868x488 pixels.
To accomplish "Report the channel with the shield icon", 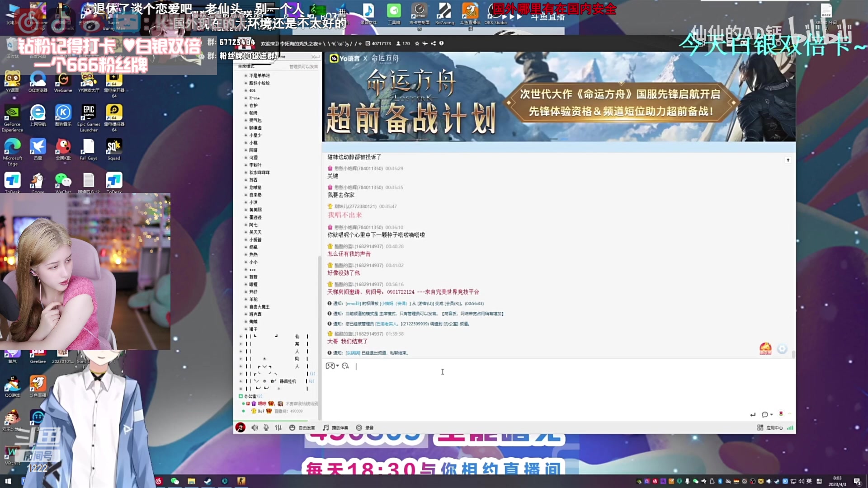I will (441, 43).
